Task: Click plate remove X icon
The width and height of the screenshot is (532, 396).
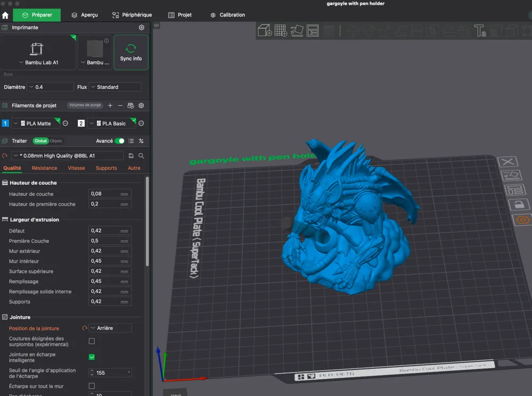Action: pos(508,161)
